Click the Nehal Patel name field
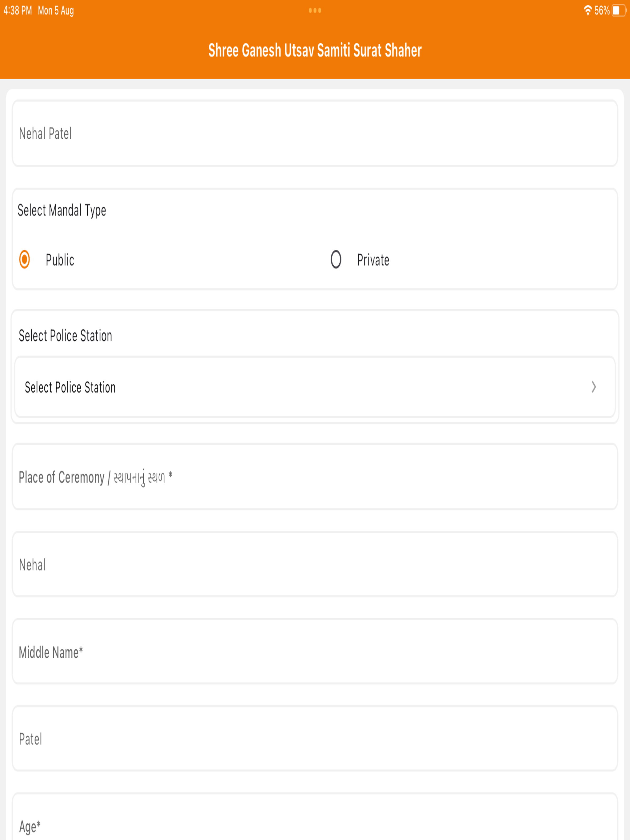Screen dimensions: 630x840 pos(315,133)
